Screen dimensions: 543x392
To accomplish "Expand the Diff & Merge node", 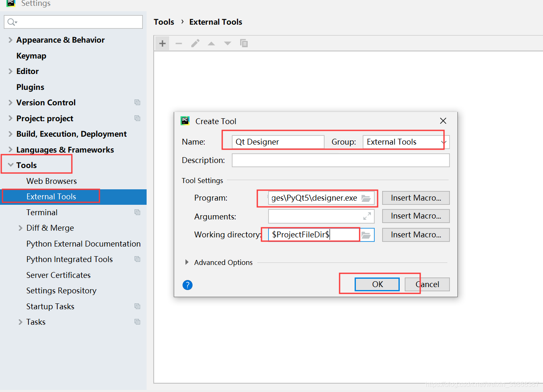I will point(20,228).
